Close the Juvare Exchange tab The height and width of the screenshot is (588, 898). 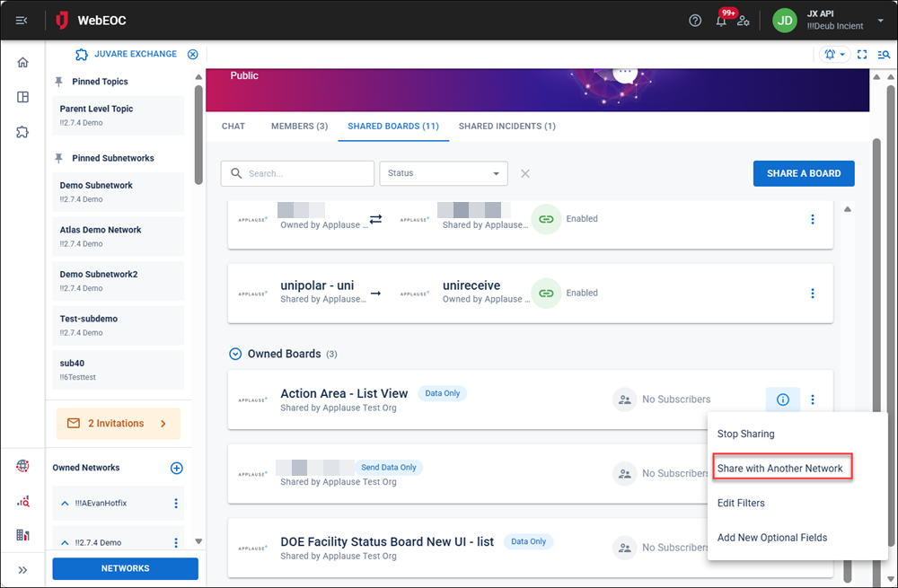pos(193,55)
